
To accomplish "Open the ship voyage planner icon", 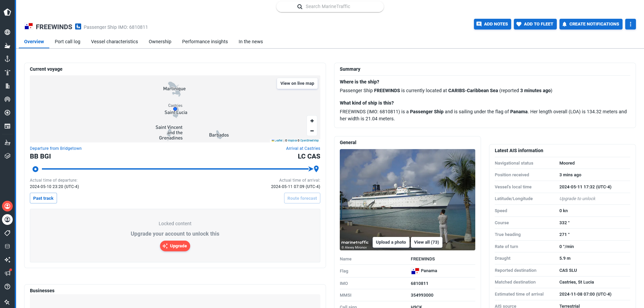I will [x=7, y=142].
